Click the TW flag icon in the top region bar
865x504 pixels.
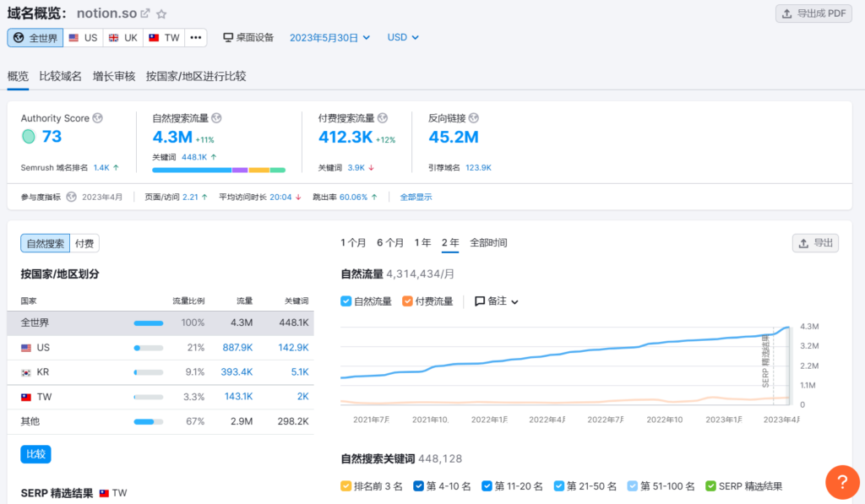154,37
